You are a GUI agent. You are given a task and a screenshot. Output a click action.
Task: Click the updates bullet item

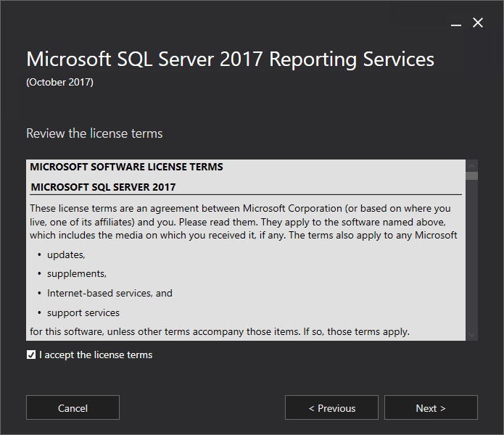pyautogui.click(x=66, y=254)
